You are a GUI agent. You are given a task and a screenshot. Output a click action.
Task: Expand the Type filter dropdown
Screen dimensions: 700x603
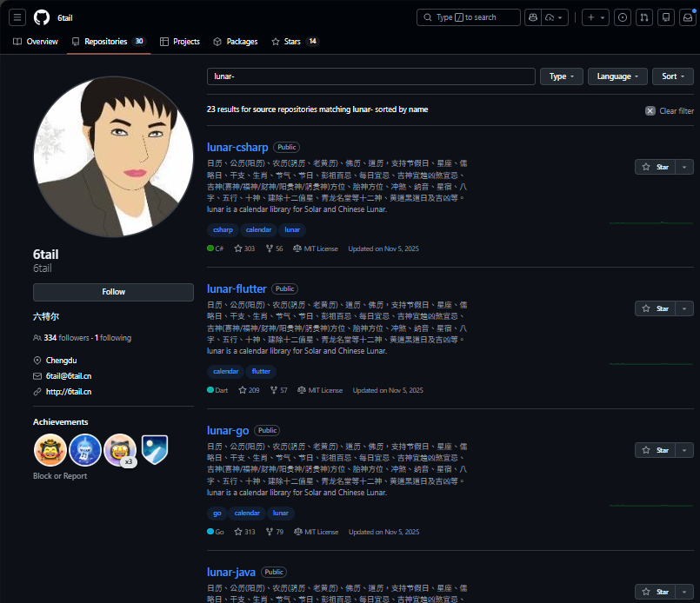[561, 76]
